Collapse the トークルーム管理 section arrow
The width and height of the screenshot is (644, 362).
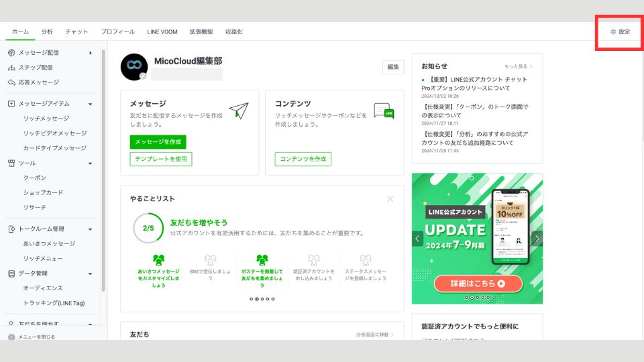pyautogui.click(x=91, y=229)
